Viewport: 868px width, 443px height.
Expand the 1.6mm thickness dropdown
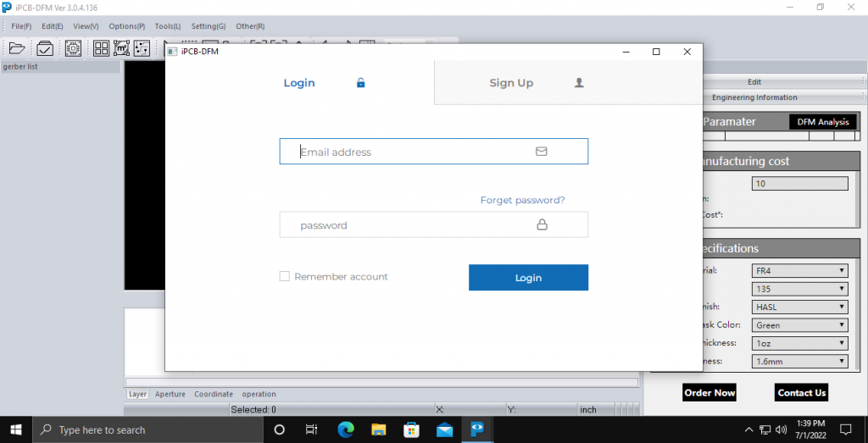pos(799,362)
